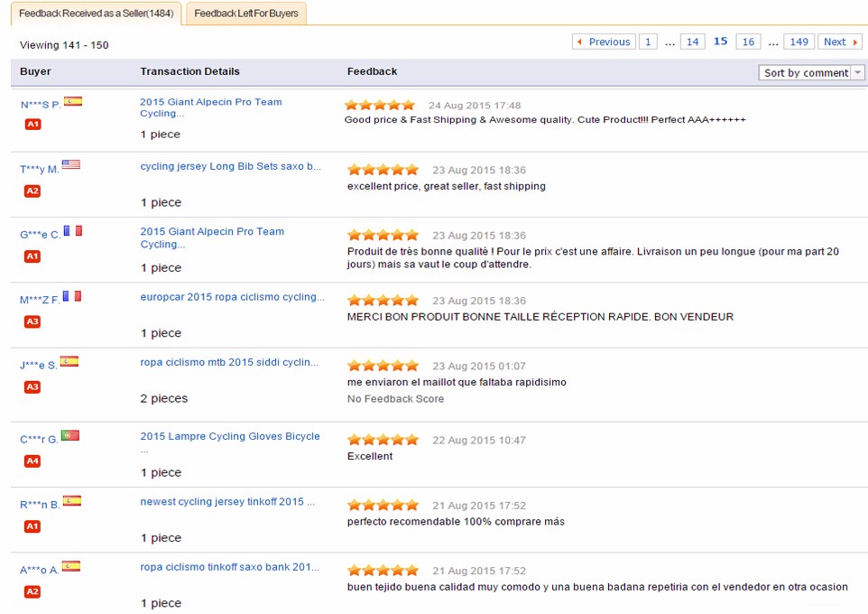Screen dimensions: 868x614
Task: Open 2015 Lampre Cycling Gloves Bicycle listing
Action: point(230,436)
